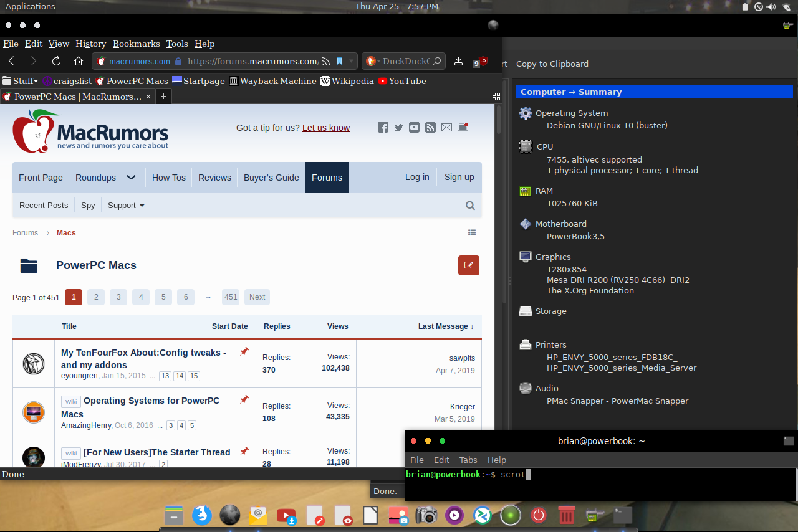Open the mail app in the dock
798x532 pixels.
(258, 515)
